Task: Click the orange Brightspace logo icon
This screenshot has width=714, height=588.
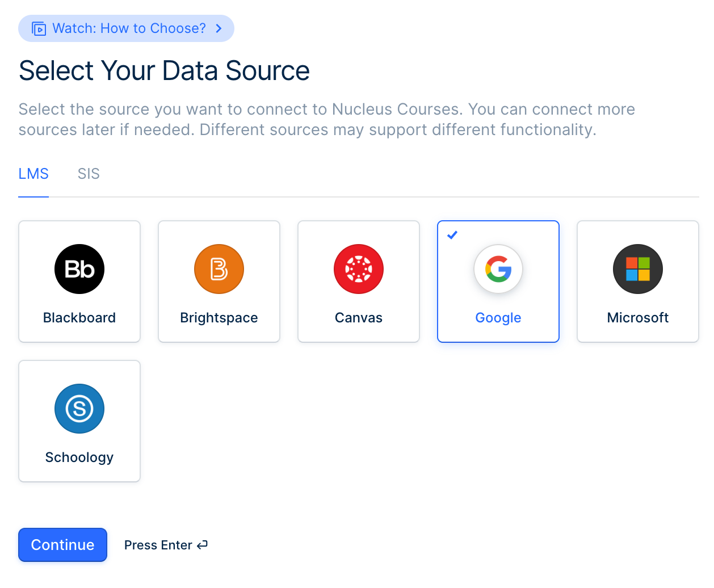Action: (x=219, y=269)
